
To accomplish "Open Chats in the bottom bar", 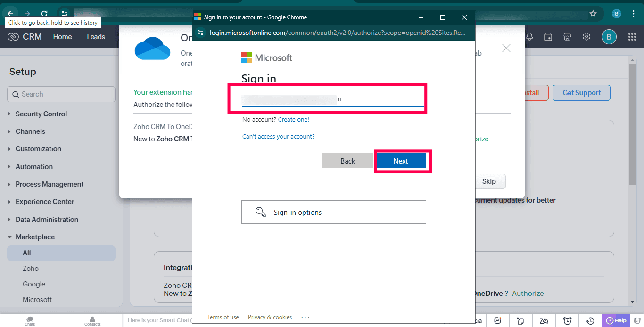I will [x=30, y=321].
